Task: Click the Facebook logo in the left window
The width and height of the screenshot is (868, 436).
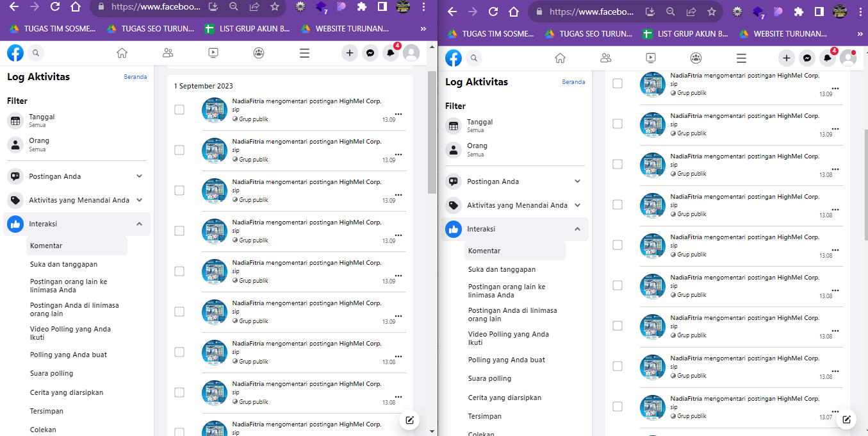Action: (x=15, y=53)
